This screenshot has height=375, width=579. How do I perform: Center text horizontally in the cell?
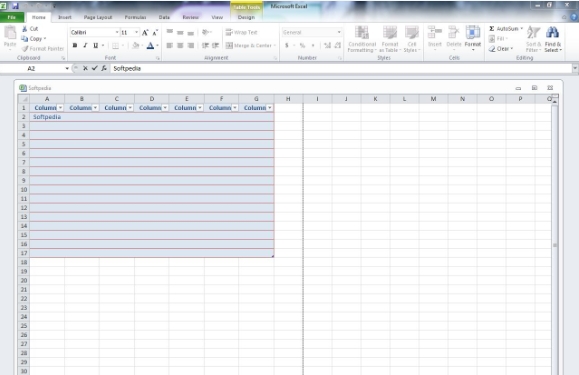point(180,45)
